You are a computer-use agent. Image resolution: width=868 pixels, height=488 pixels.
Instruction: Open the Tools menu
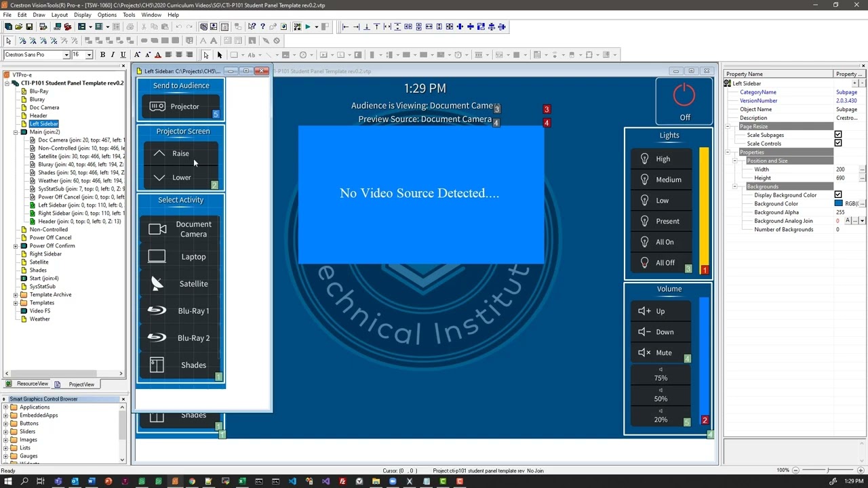129,15
